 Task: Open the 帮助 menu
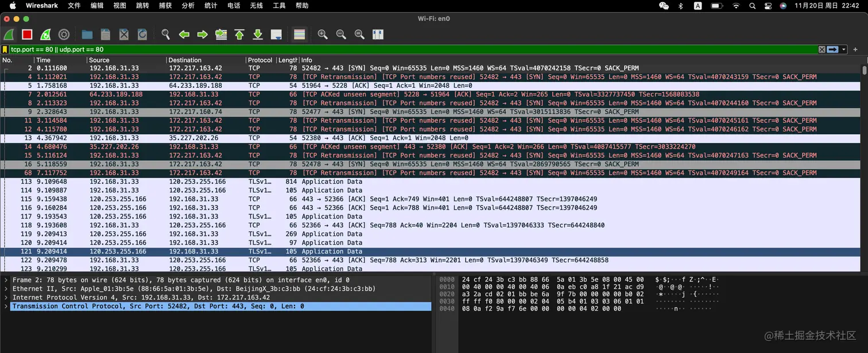[302, 6]
